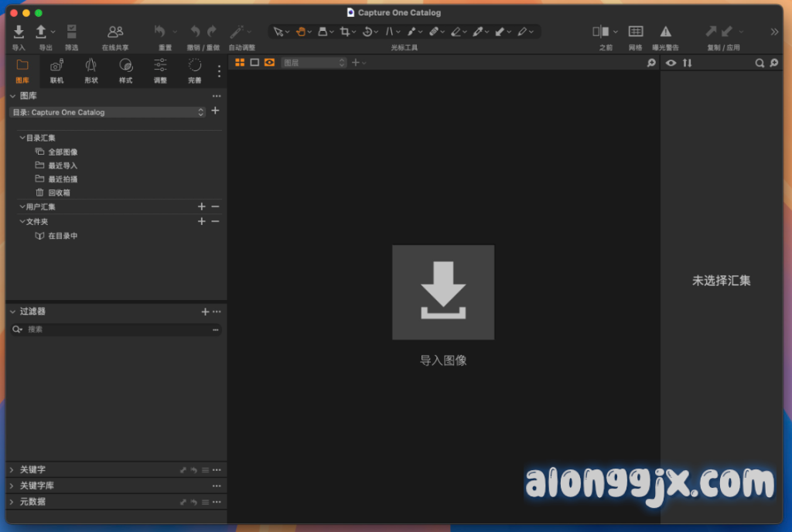Collapse the 目录汇集 section
Screen dimensions: 792x532
coord(22,138)
